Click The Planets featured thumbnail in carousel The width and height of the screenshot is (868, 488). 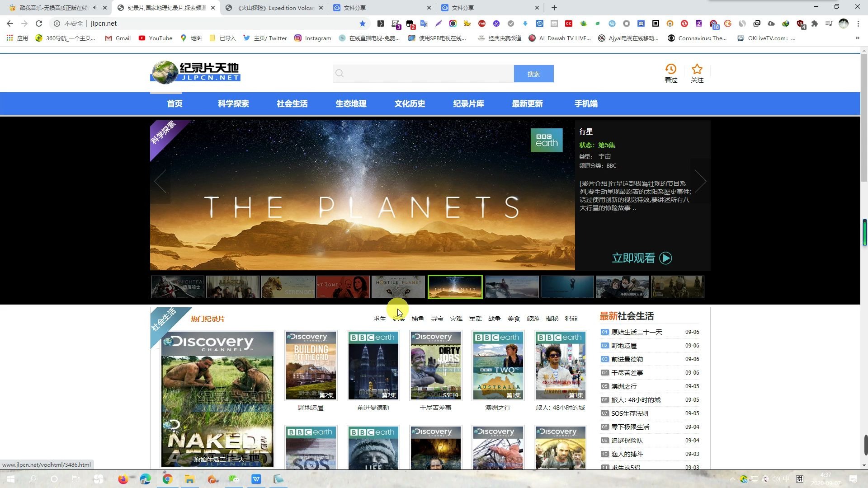454,286
